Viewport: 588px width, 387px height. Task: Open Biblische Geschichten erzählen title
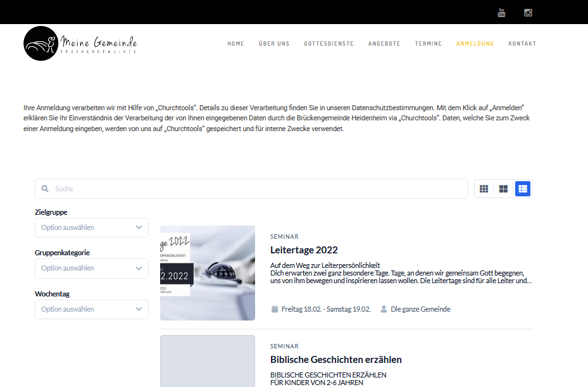(336, 360)
